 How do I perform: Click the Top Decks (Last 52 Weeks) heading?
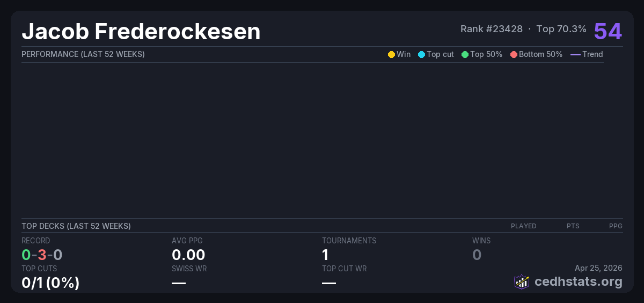(76, 226)
